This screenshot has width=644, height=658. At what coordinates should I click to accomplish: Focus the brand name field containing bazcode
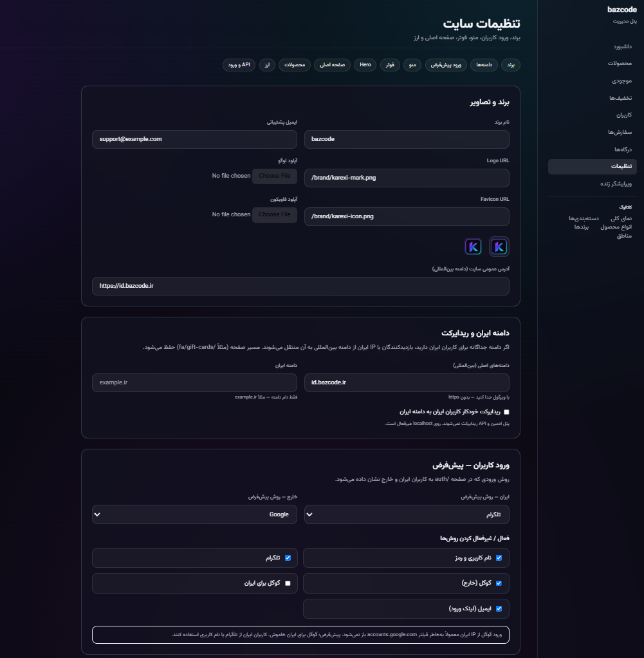(x=407, y=139)
